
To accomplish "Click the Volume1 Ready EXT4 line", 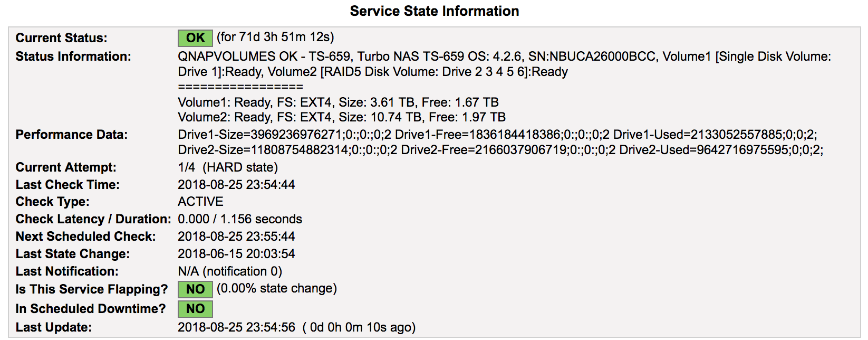I will (x=338, y=102).
